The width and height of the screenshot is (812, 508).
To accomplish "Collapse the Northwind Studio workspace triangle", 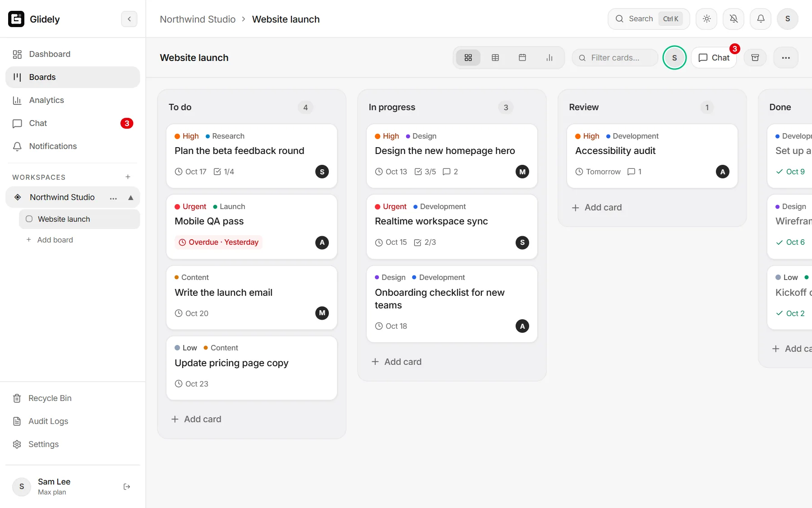I will coord(131,197).
